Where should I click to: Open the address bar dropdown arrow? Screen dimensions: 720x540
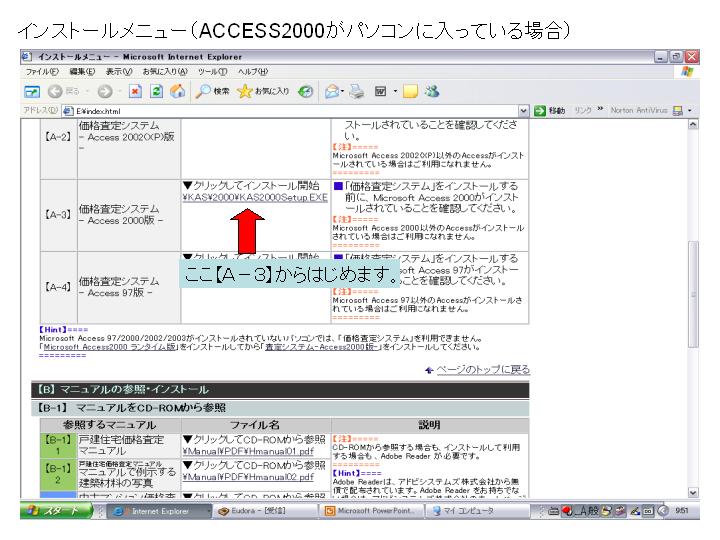523,111
